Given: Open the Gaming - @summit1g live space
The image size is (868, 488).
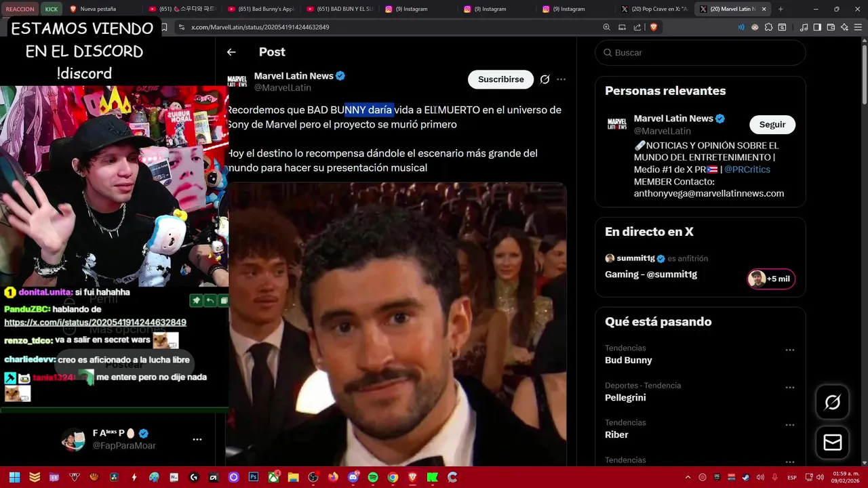Looking at the screenshot, I should (x=651, y=274).
